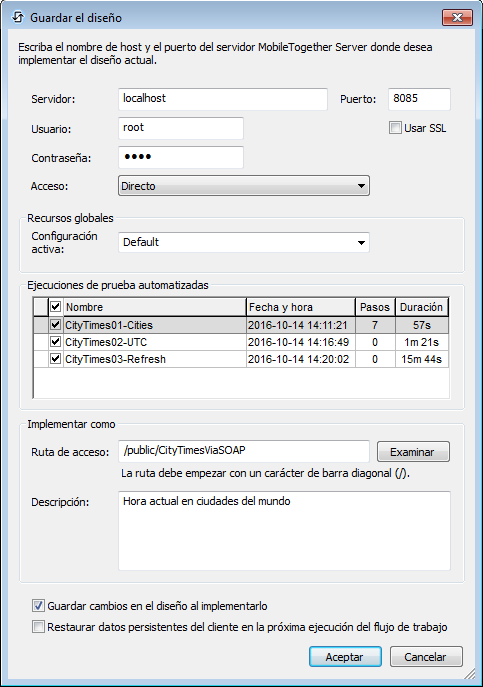Uncheck Guardar cambios en el diseño al implementarlo
Viewport: 483px width, 687px height.
coord(39,606)
